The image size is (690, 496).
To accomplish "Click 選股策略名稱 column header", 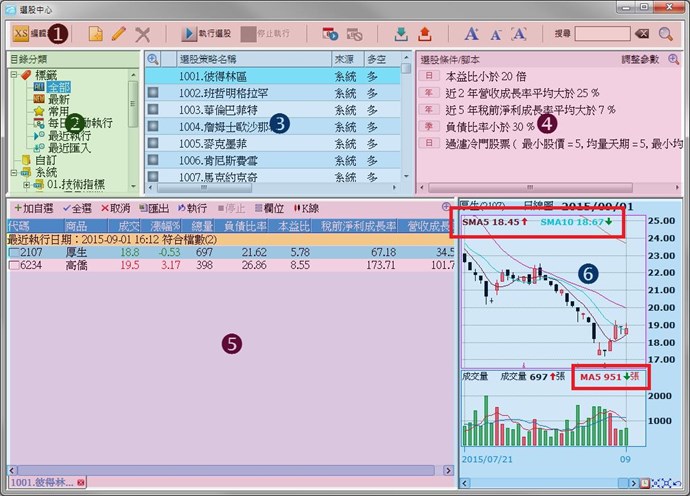I will point(254,59).
